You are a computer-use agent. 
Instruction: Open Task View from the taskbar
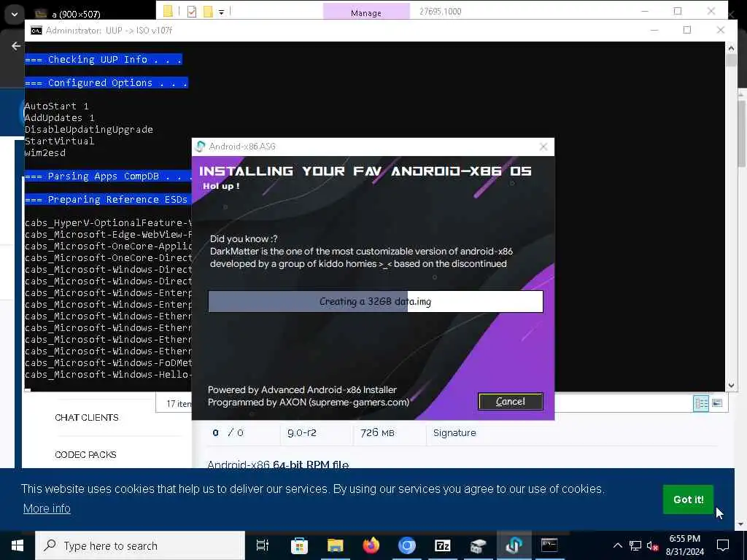point(263,545)
